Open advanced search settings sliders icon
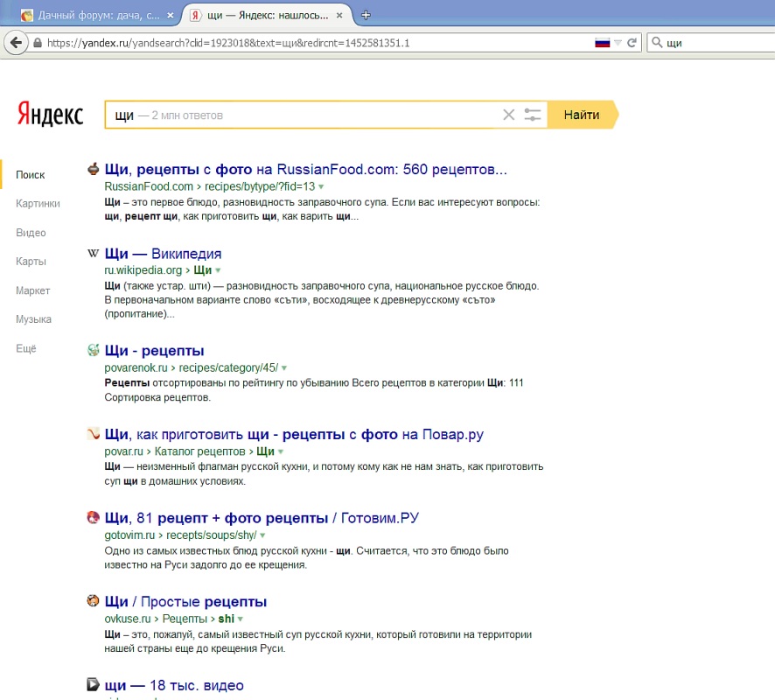 [x=533, y=115]
